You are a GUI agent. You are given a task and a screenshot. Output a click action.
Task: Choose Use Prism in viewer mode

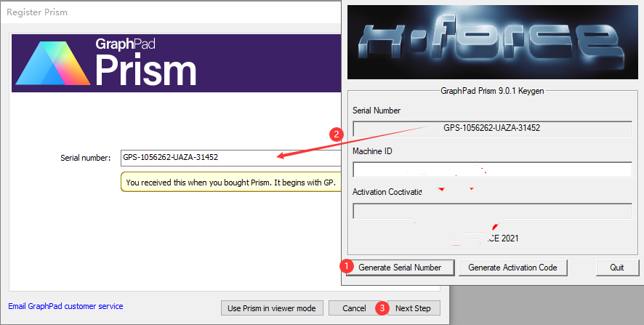[271, 308]
